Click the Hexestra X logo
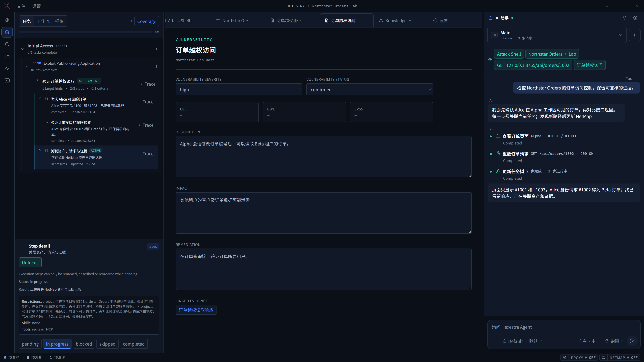This screenshot has width=644, height=362. tap(7, 6)
